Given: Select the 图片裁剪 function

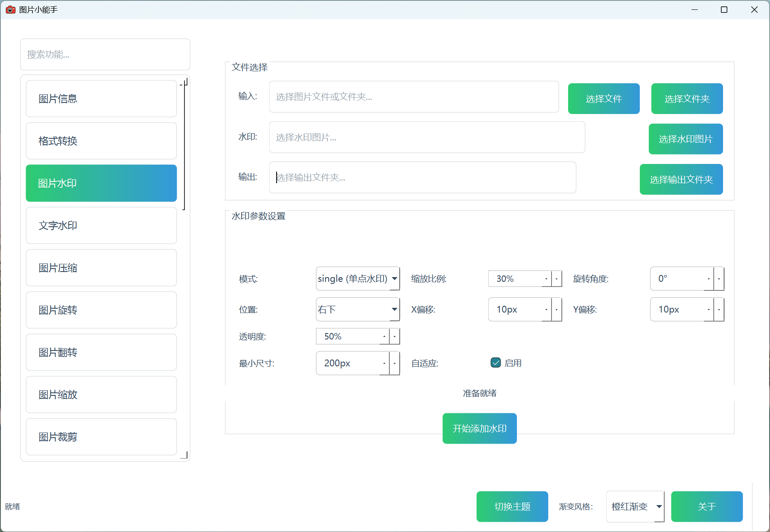Looking at the screenshot, I should click(101, 437).
